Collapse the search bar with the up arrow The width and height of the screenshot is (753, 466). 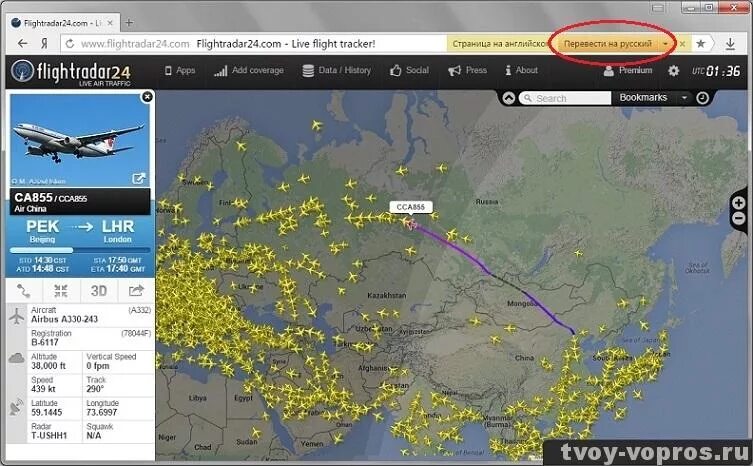pos(509,98)
